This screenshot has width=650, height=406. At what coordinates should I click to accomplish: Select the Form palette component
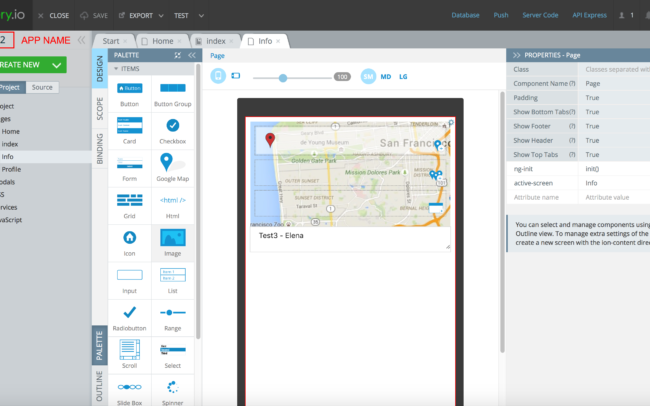(129, 169)
